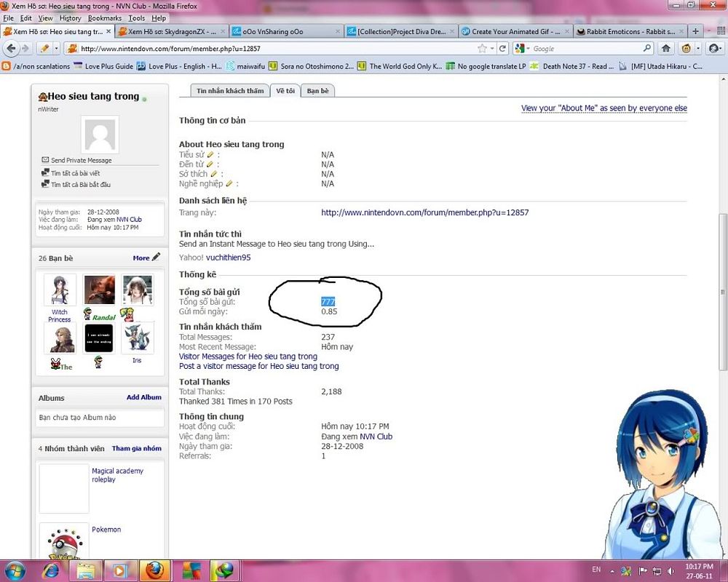728x582 pixels.
Task: Close the Rabbit Emoticons tab
Action: point(681,31)
